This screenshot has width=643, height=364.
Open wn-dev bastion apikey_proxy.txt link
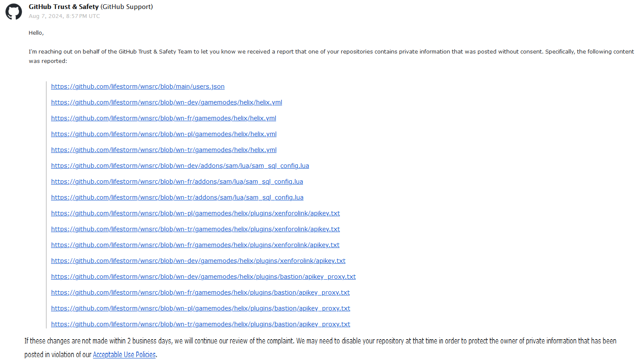point(203,277)
